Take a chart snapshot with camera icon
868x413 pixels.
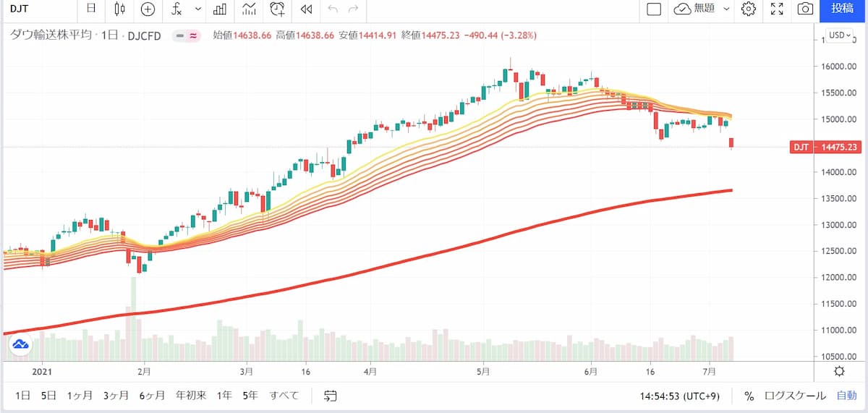click(x=804, y=9)
